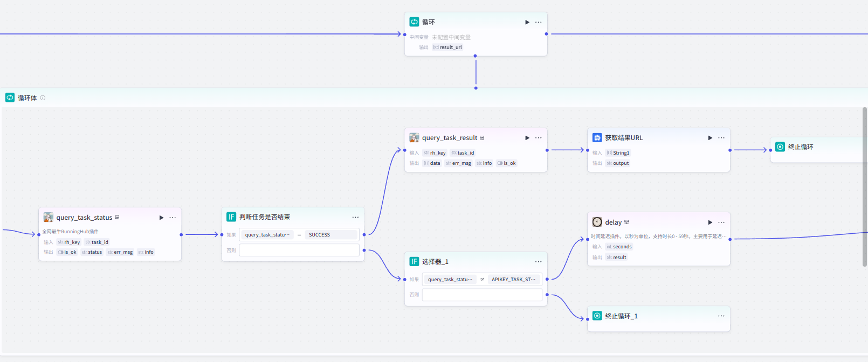Click query_task_statu condition variable in 判断任务是否结束

[x=267, y=235]
